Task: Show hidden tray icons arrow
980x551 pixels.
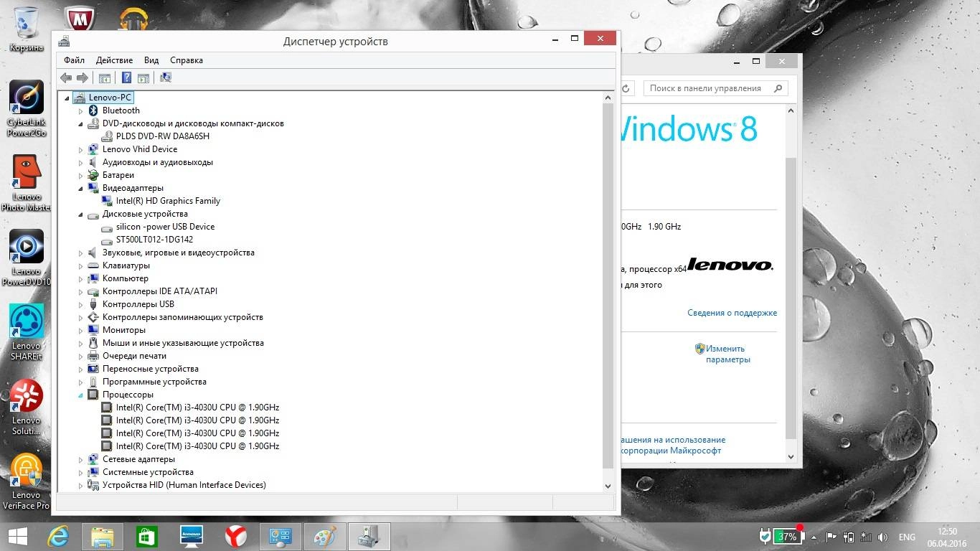Action: 814,537
